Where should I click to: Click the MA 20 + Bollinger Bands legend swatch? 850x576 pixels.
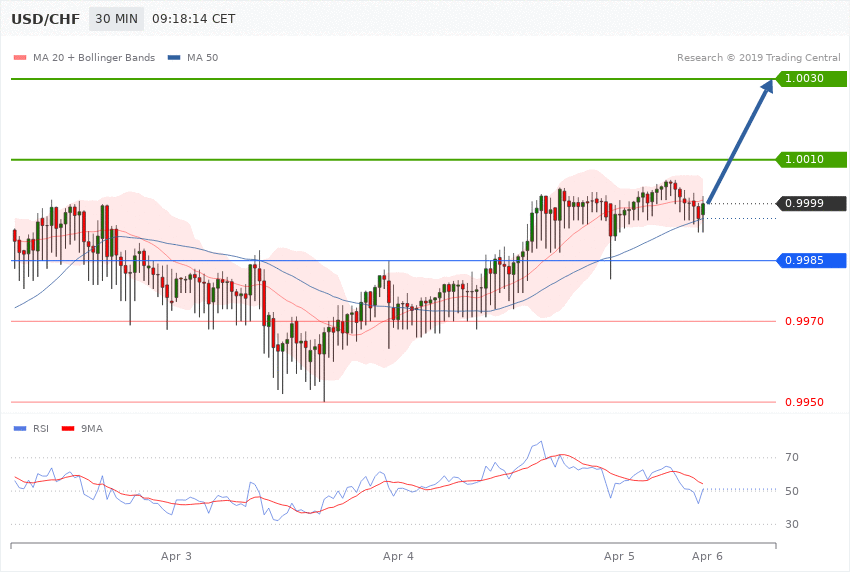click(20, 58)
